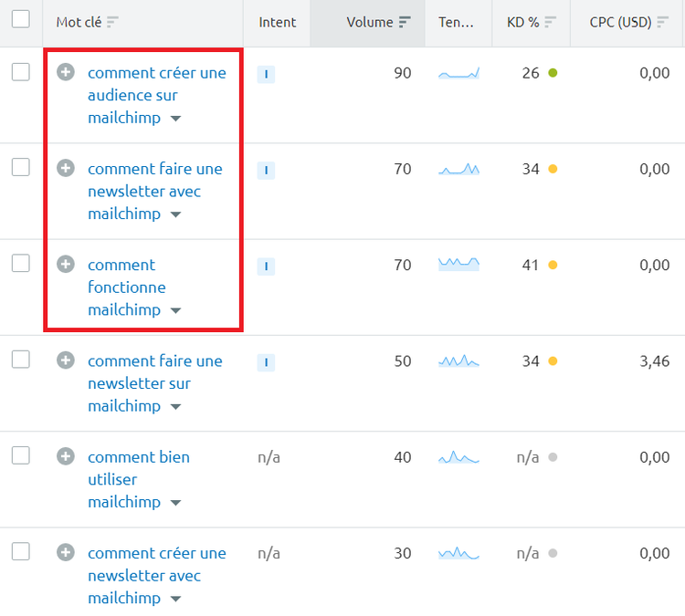
Task: Click grey KD dot in 'bien utiliser mailchimp' row
Action: tap(553, 456)
